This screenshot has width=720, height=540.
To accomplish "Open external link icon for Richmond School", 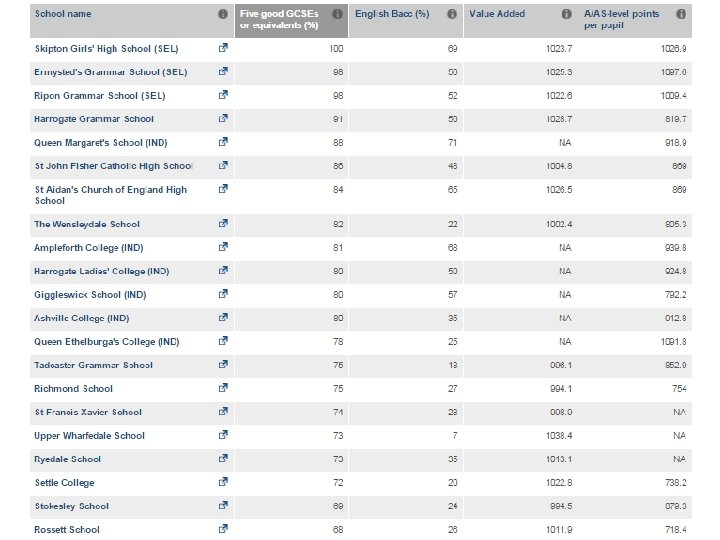I will 222,388.
